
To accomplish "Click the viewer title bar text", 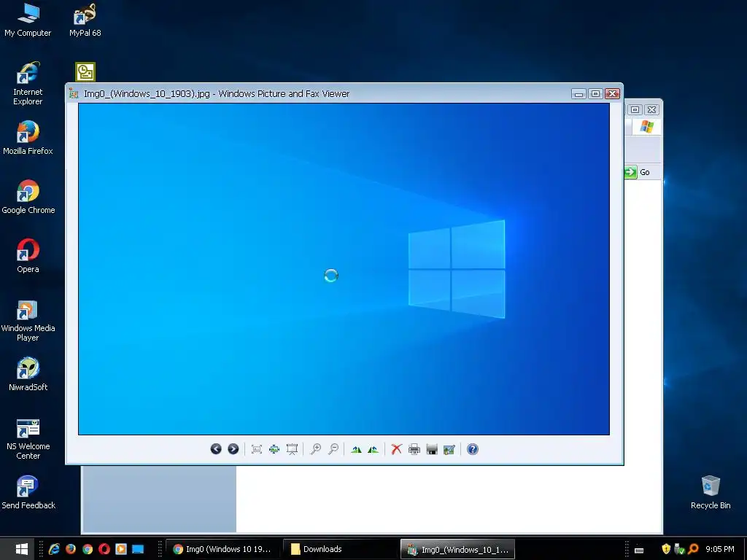I will coord(217,94).
